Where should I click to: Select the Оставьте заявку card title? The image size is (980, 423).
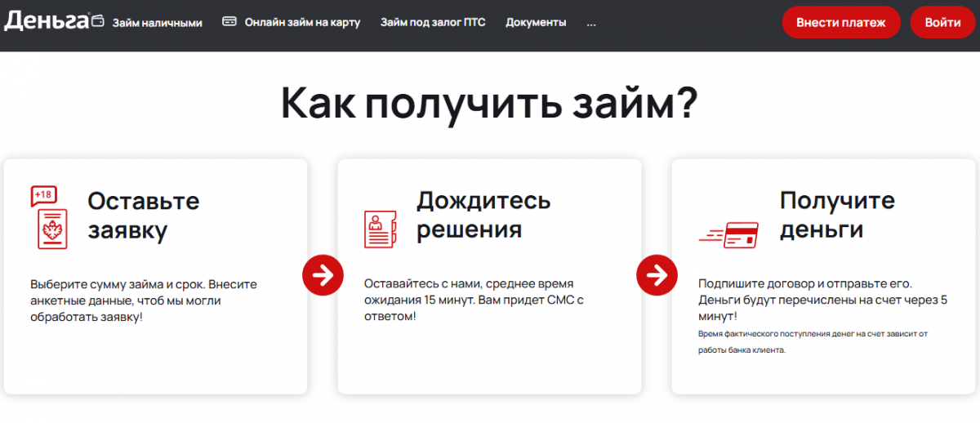coord(144,216)
